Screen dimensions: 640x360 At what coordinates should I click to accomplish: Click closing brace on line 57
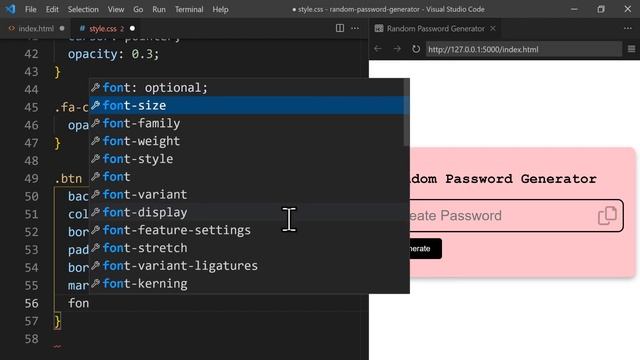point(58,321)
